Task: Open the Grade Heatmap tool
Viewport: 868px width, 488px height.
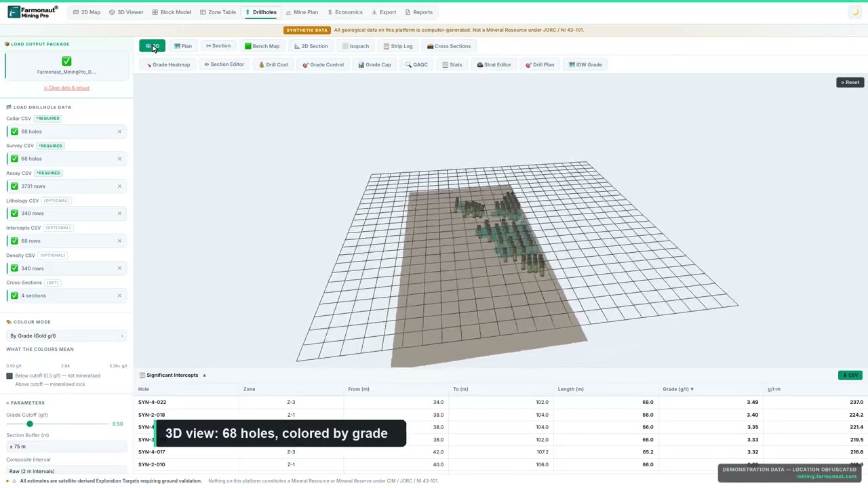Action: click(167, 64)
